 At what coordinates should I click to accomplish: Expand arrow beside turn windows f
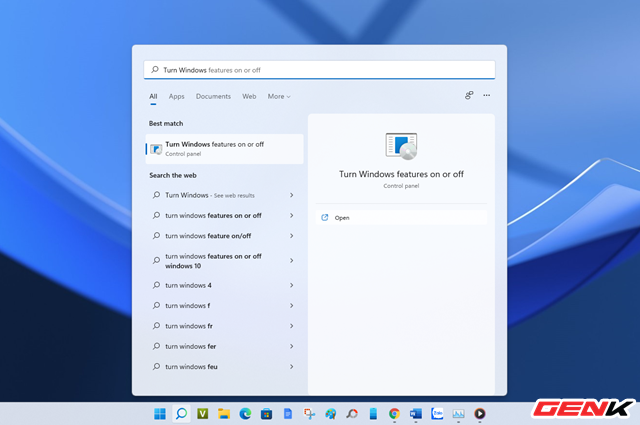click(x=291, y=306)
